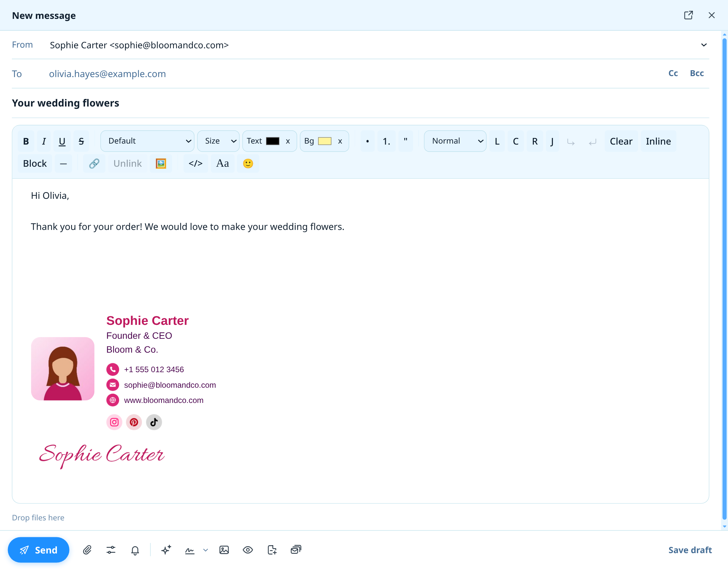Pick the yellow Bg color swatch
Screen dimensions: 728x569
[325, 141]
